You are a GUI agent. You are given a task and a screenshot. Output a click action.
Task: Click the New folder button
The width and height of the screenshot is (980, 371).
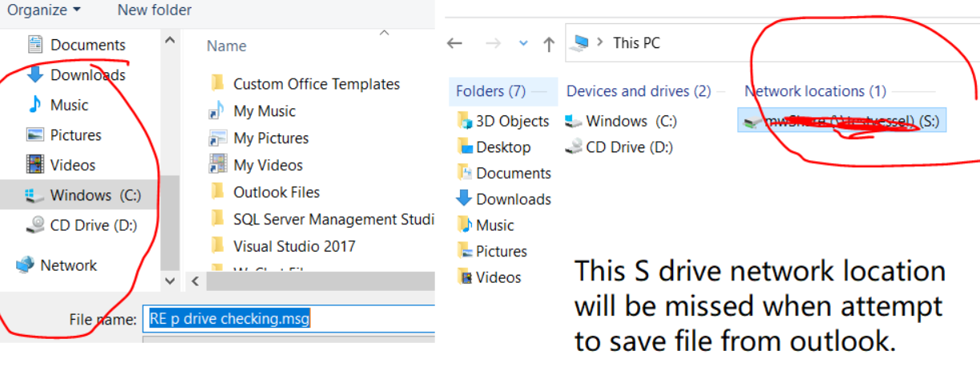(155, 10)
